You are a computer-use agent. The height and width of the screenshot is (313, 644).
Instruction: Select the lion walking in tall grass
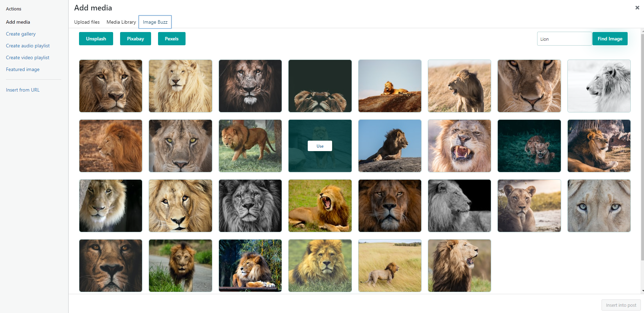390,266
